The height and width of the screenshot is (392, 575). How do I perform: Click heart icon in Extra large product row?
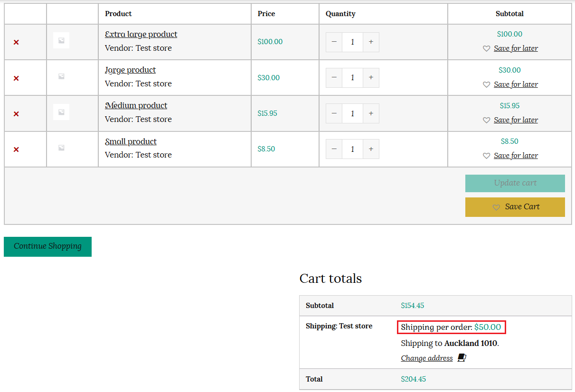point(486,48)
